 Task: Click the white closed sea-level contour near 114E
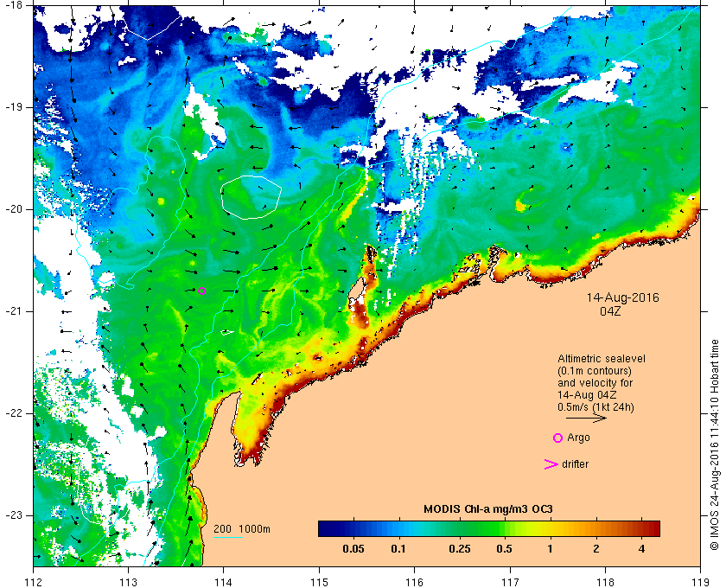tap(252, 197)
